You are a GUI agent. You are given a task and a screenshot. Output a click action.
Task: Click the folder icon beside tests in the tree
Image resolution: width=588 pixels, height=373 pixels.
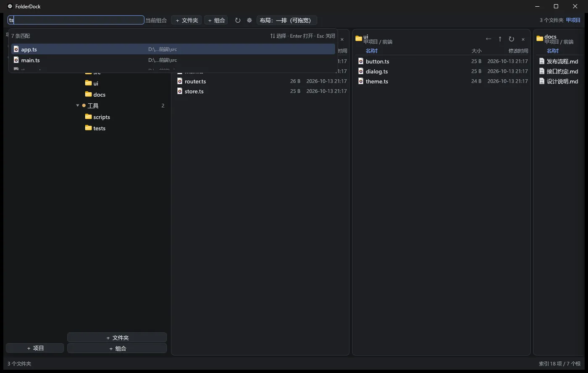pyautogui.click(x=88, y=128)
